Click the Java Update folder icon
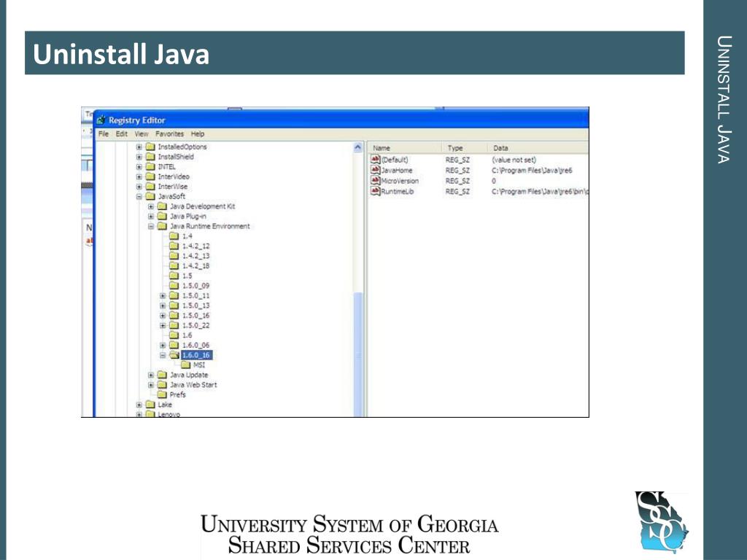Image resolution: width=747 pixels, height=560 pixels. coord(163,375)
